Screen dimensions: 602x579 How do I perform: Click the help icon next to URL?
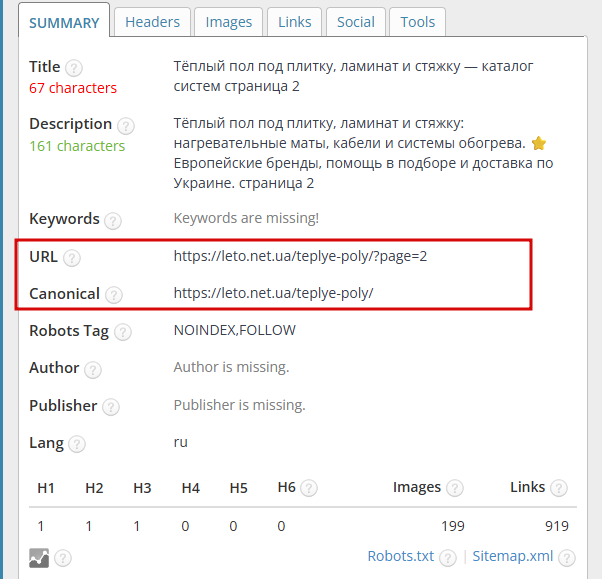72,258
